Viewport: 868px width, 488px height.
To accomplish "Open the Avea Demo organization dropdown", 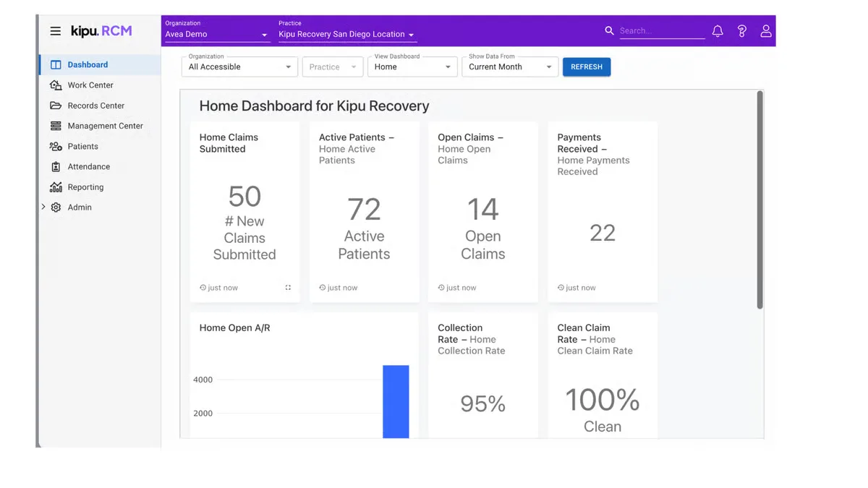I will click(x=217, y=34).
